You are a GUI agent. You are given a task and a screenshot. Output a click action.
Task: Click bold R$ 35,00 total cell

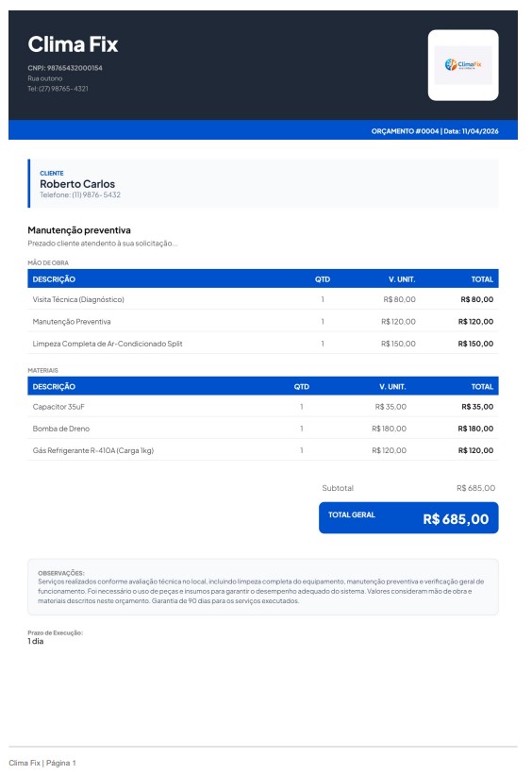477,407
